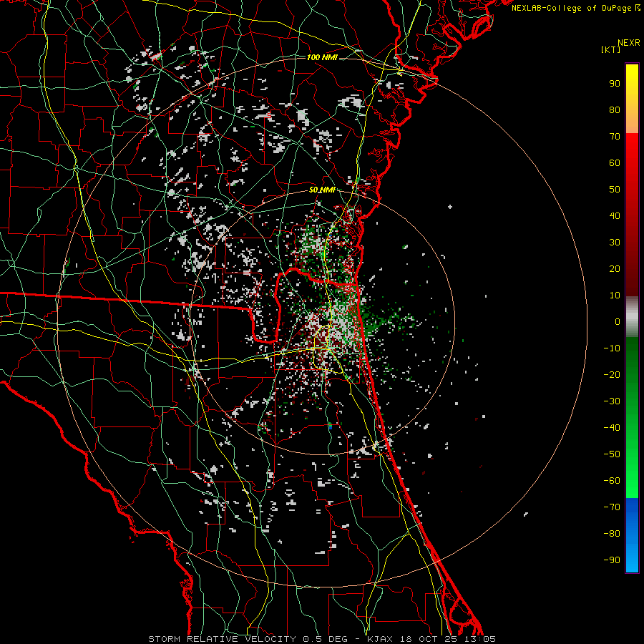
Task: Click the -50 value on the velocity scale
Action: point(612,454)
